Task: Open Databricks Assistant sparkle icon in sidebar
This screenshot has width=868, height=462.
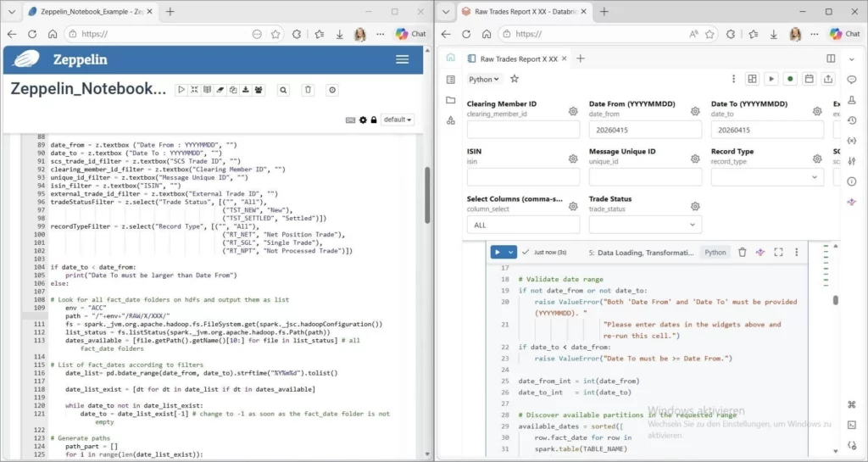Action: point(852,202)
